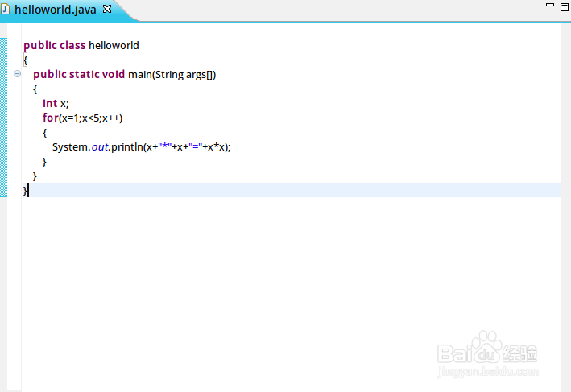This screenshot has width=571, height=392.
Task: Click the 'static' keyword
Action: click(84, 75)
